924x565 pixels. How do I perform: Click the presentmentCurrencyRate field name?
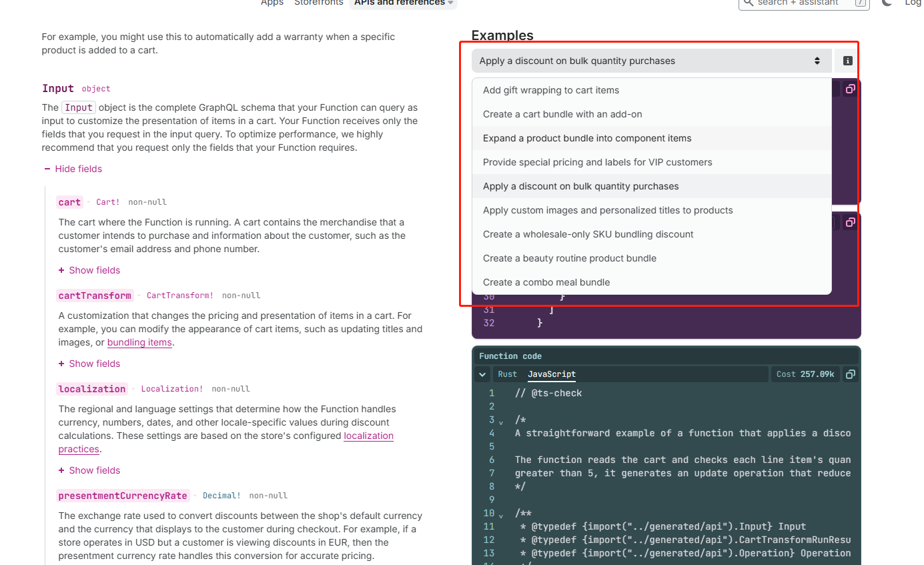tap(123, 496)
